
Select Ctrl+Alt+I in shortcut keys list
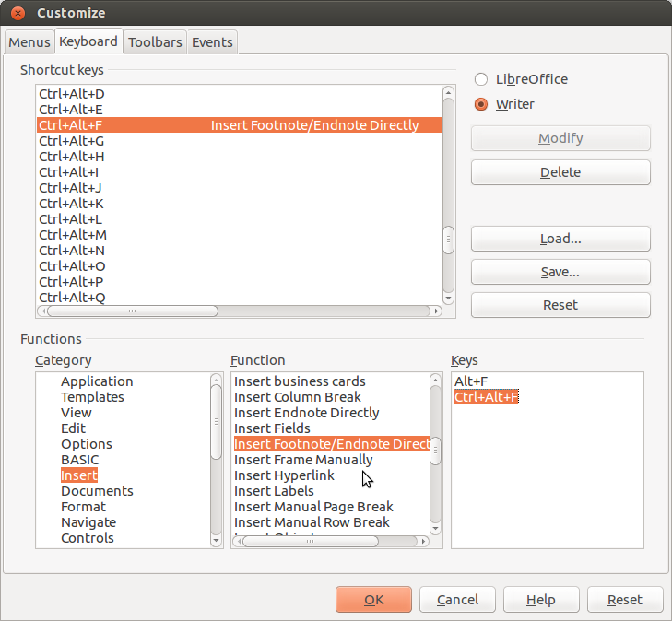click(240, 172)
